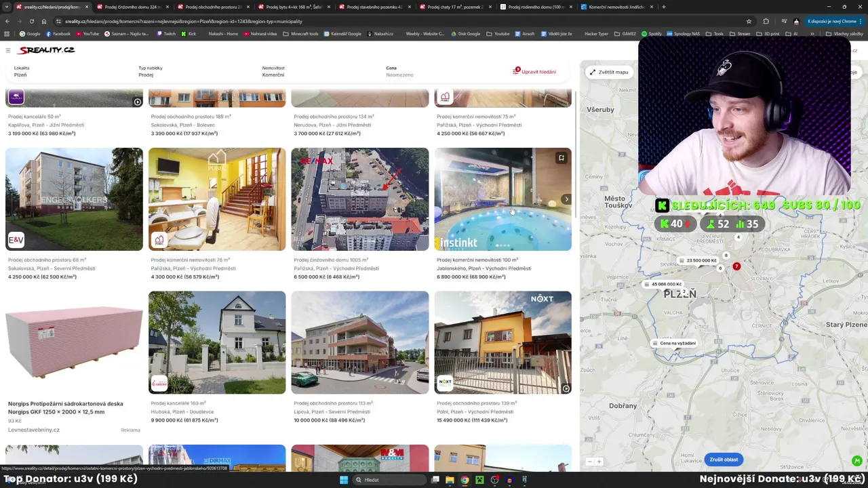Play video on the Polní listing
The width and height of the screenshot is (868, 488).
(x=566, y=388)
